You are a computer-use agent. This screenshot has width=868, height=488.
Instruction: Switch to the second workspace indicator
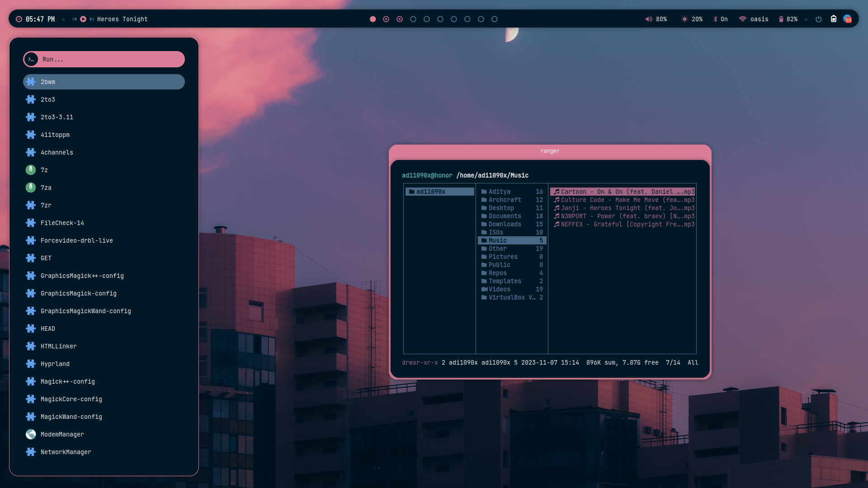click(x=386, y=19)
